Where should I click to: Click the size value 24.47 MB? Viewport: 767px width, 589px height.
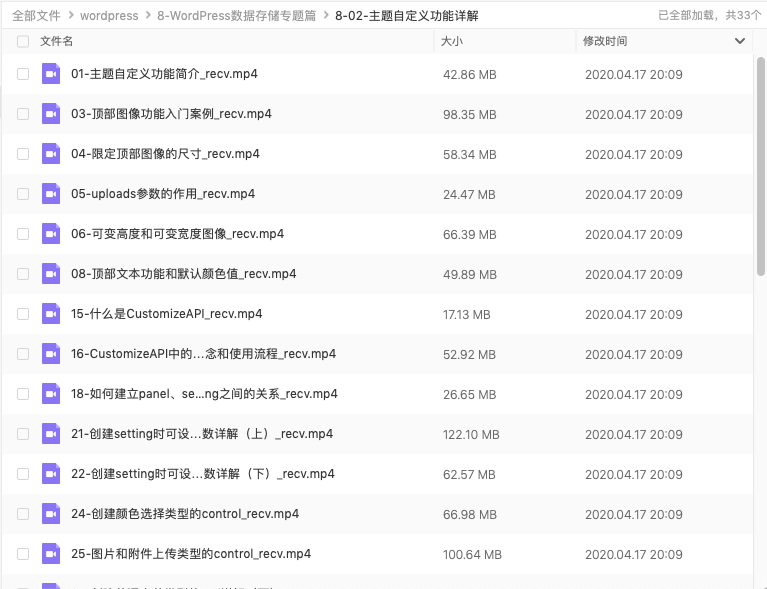click(x=469, y=195)
